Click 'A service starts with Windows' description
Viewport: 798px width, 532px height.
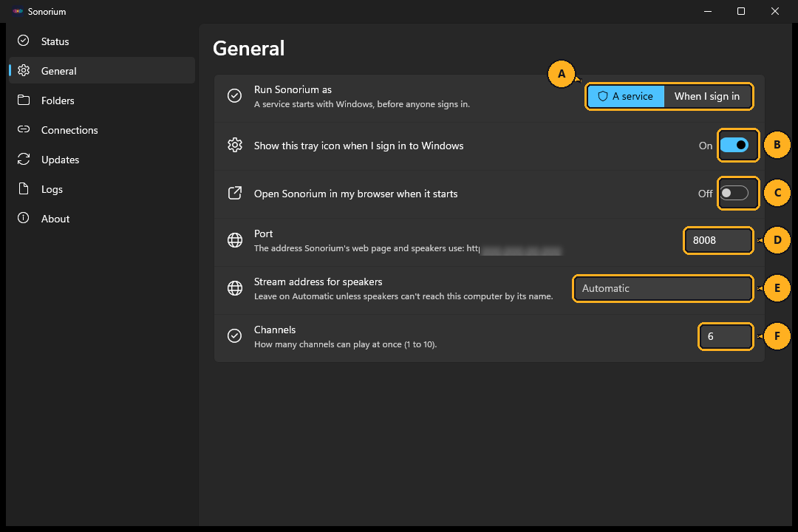pos(362,104)
